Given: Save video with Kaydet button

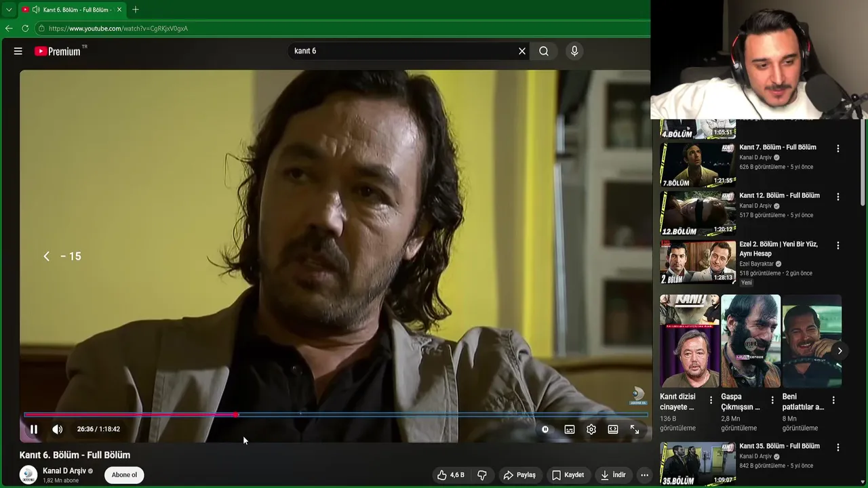Looking at the screenshot, I should point(568,475).
